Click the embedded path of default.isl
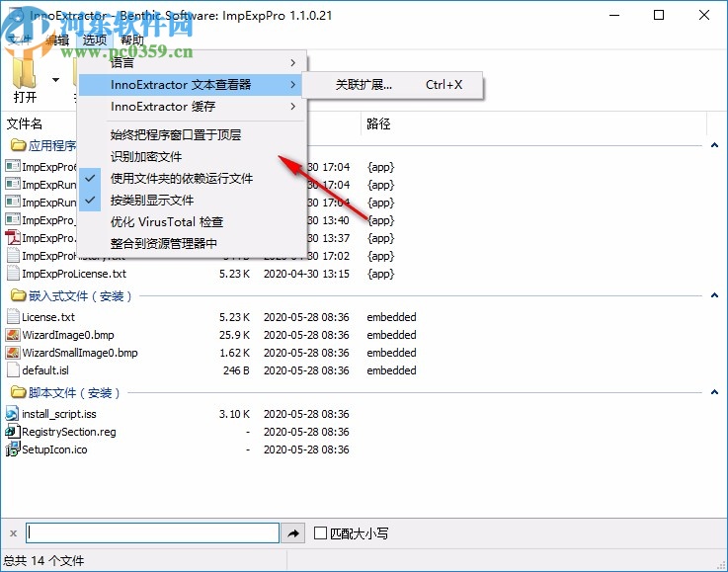The width and height of the screenshot is (728, 572). click(x=391, y=370)
